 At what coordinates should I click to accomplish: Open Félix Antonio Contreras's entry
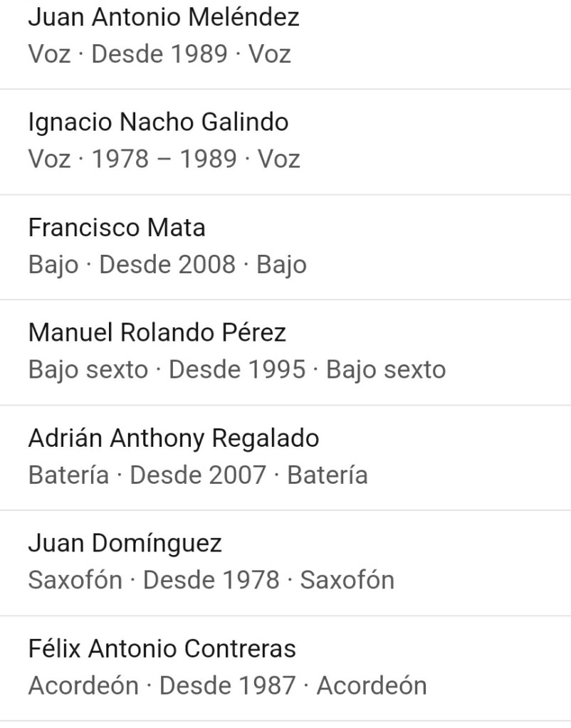tap(162, 648)
